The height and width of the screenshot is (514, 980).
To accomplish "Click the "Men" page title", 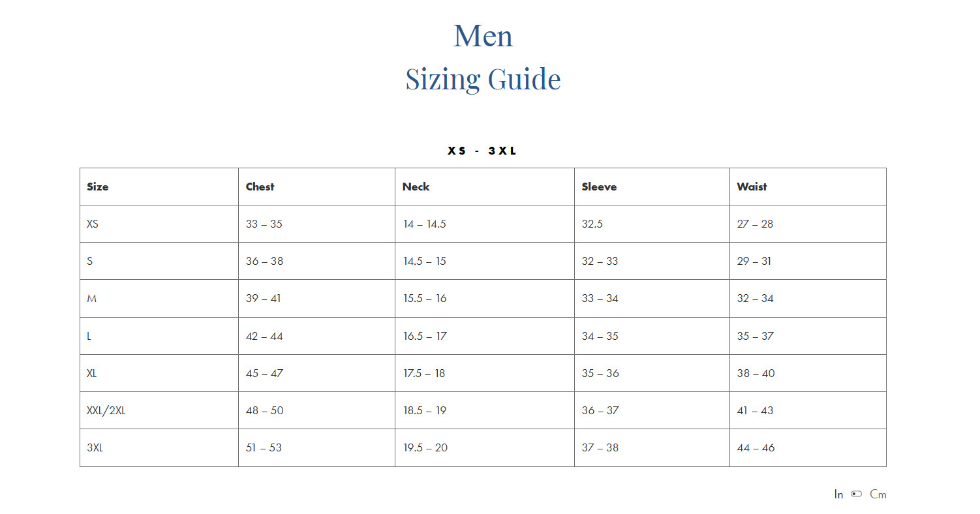I will tap(483, 35).
